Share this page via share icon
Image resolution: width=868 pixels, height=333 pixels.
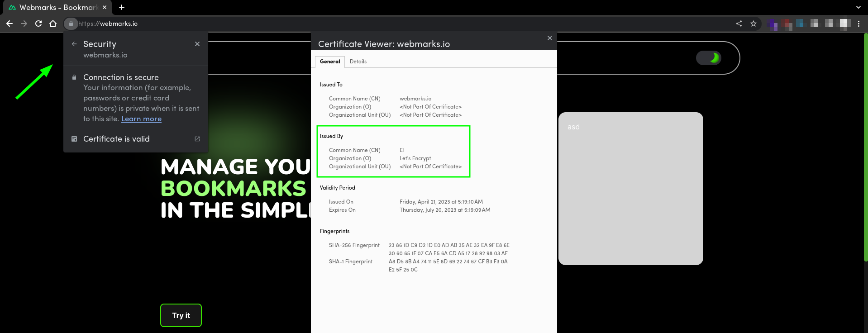(739, 24)
